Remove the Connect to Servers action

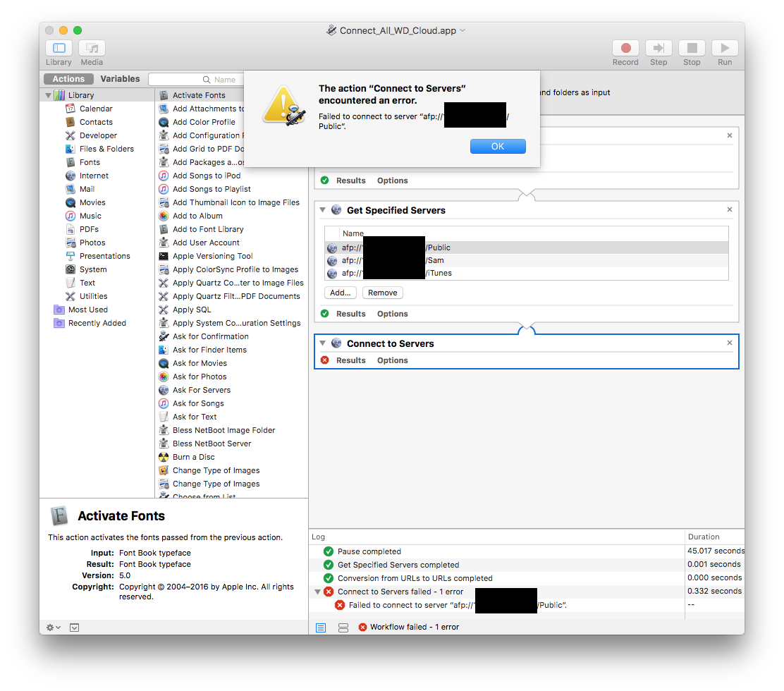coord(730,343)
